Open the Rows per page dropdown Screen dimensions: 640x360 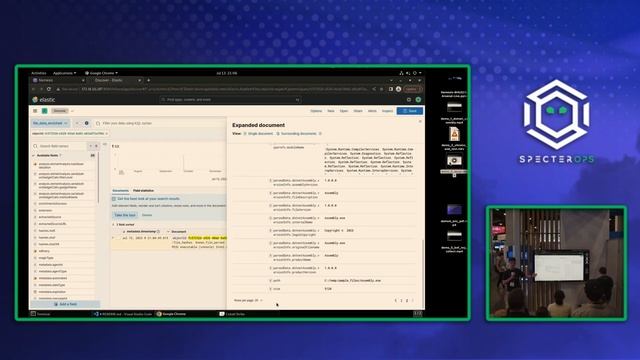point(248,300)
